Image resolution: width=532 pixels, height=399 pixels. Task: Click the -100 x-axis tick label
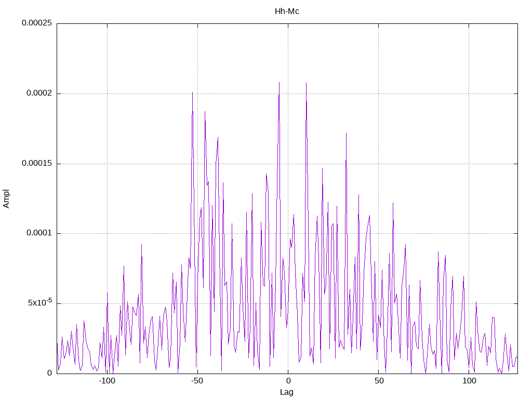click(x=107, y=381)
